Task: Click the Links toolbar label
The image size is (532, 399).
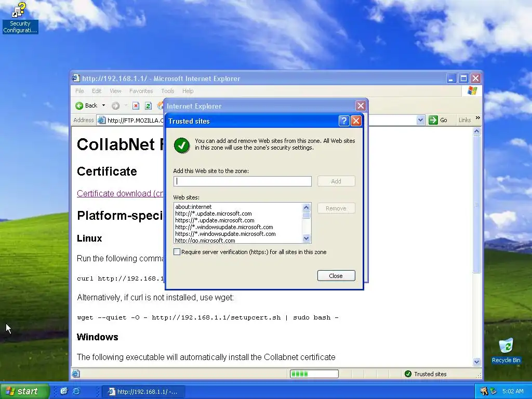Action: coord(464,120)
